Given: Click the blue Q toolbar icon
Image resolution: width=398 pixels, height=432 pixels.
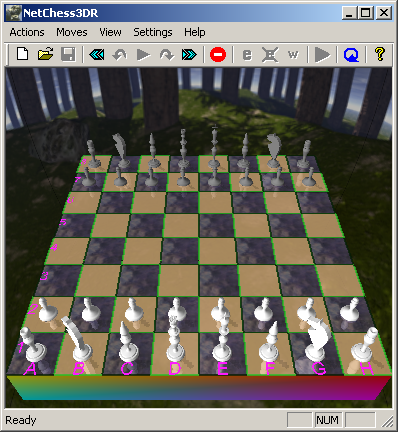Looking at the screenshot, I should coord(351,55).
